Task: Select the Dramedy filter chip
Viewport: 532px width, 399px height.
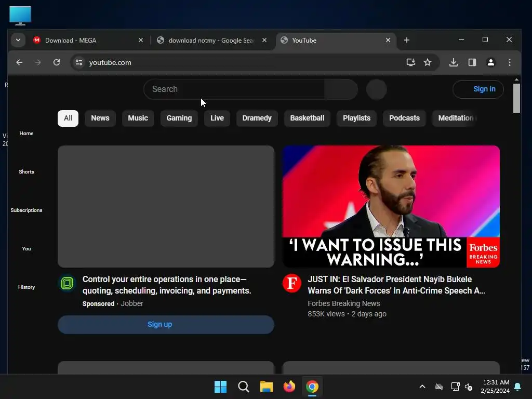Action: (257, 118)
